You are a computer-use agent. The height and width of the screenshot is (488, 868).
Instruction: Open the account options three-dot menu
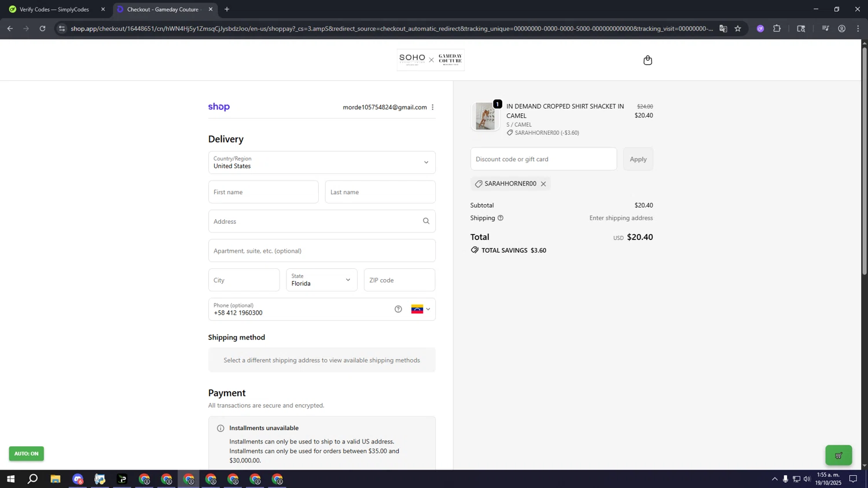pos(432,107)
